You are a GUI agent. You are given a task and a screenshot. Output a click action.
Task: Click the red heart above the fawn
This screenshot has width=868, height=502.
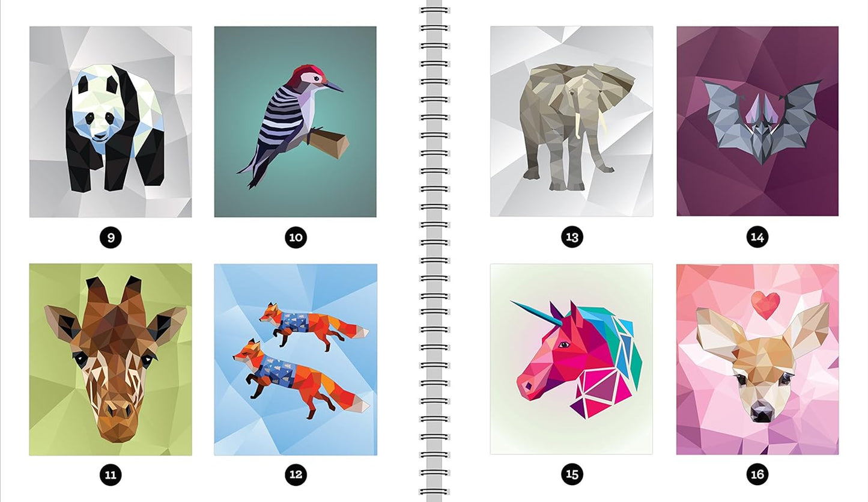tap(766, 305)
